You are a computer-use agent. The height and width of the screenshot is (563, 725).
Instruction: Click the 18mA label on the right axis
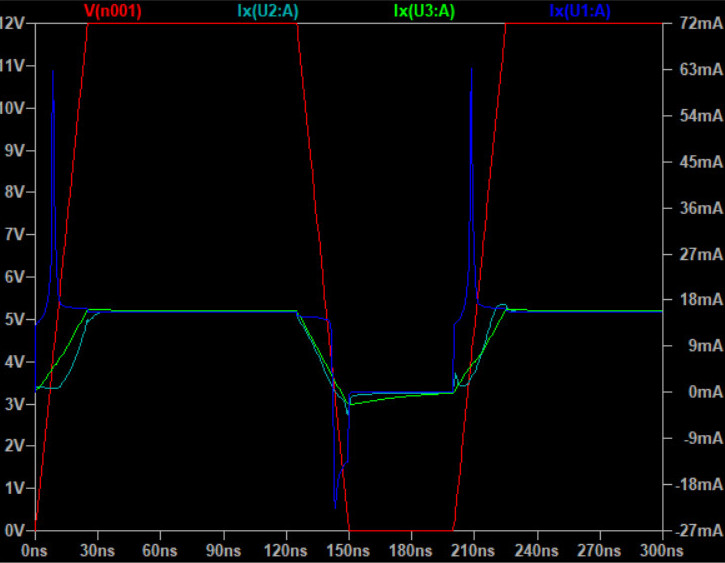[696, 300]
